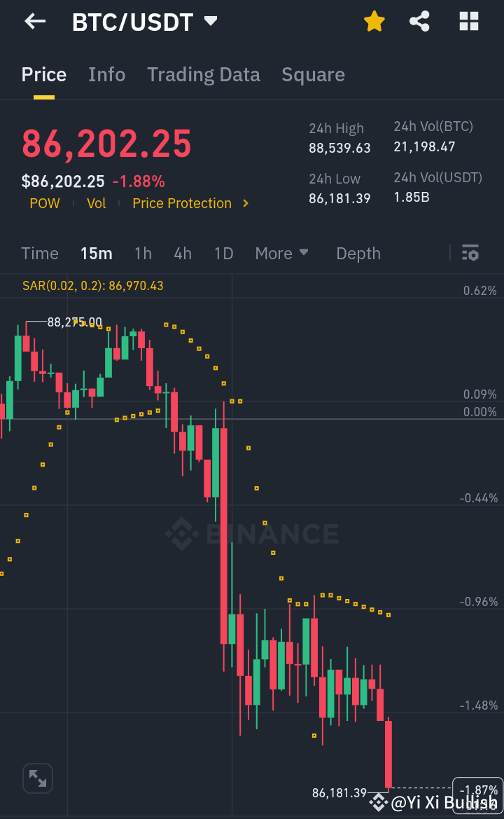Toggle the Vol indicator display
The image size is (504, 819).
(96, 203)
